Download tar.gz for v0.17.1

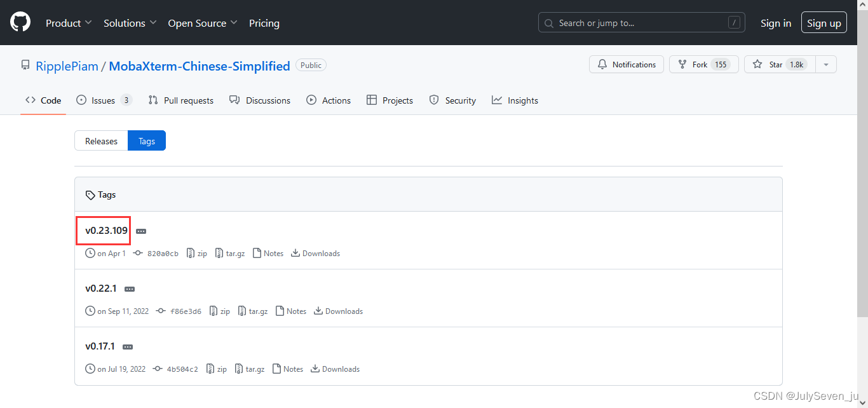[250, 369]
